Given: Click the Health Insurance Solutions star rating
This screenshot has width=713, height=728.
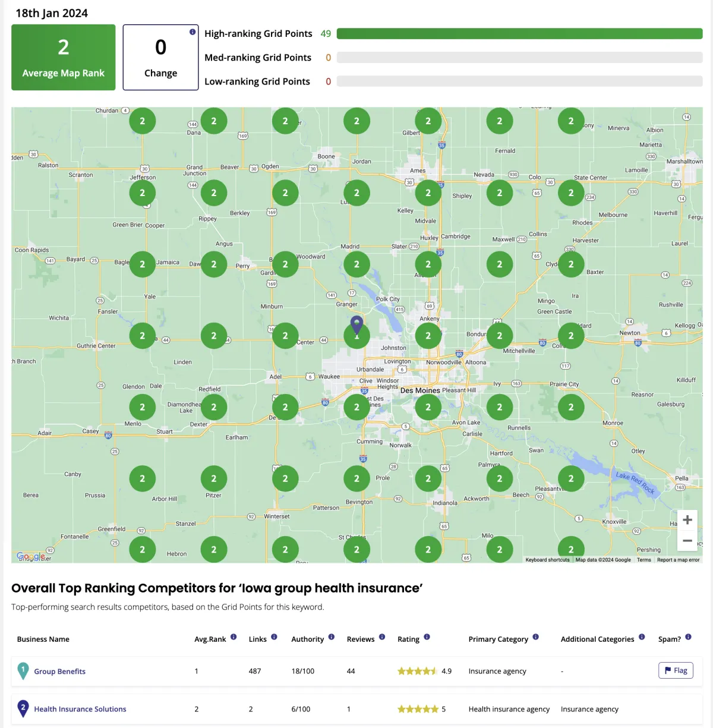Looking at the screenshot, I should 418,709.
